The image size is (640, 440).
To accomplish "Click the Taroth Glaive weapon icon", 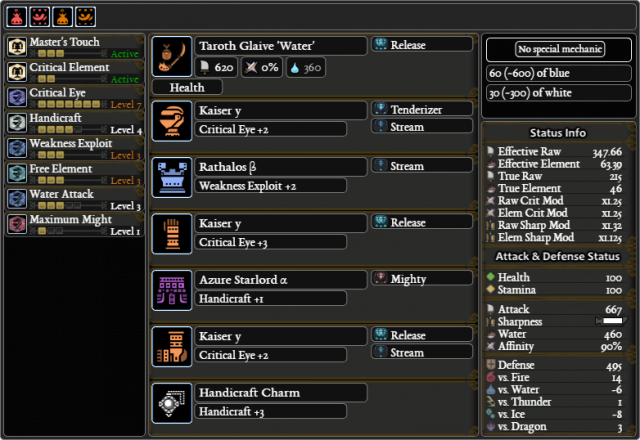I will pos(172,56).
